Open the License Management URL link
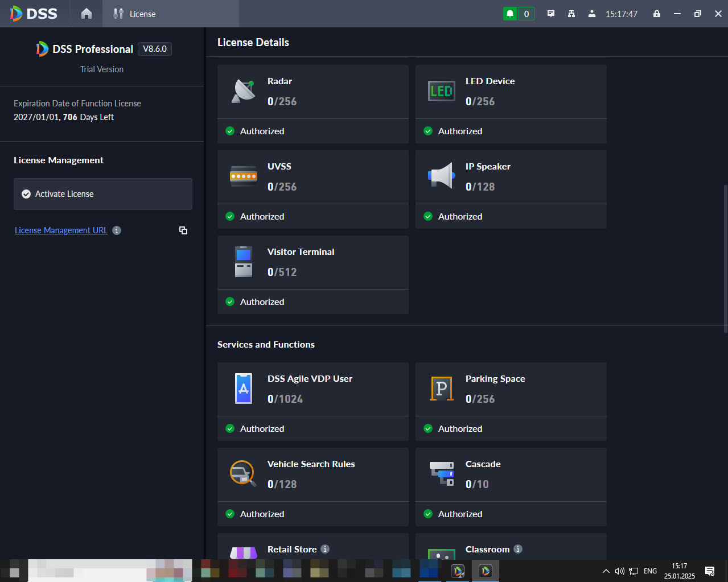728x582 pixels. [x=61, y=230]
